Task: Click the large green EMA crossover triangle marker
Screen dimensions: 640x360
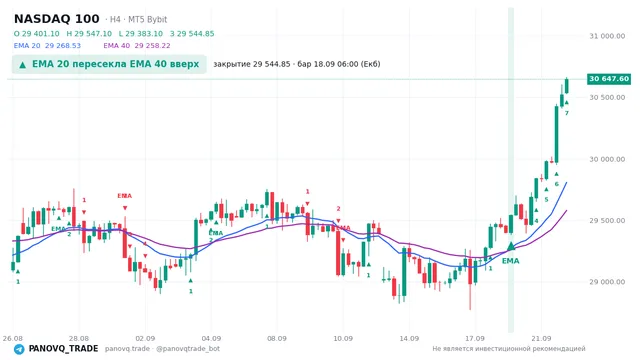Action: 511,246
